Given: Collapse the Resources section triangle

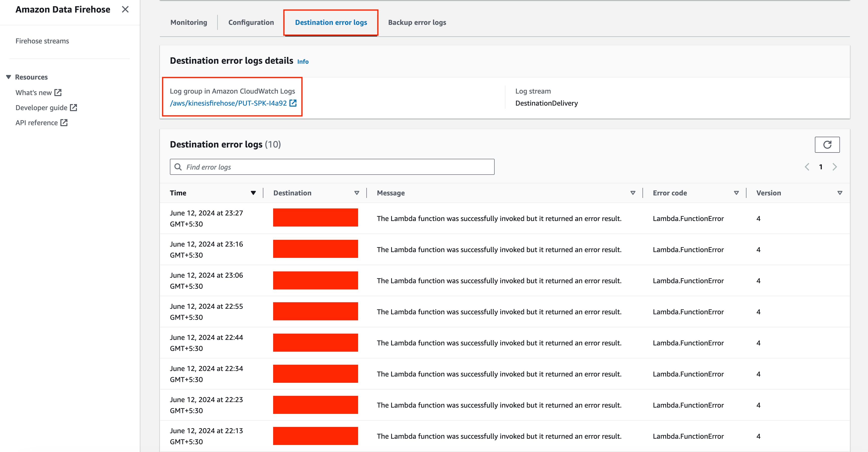Looking at the screenshot, I should [x=9, y=77].
